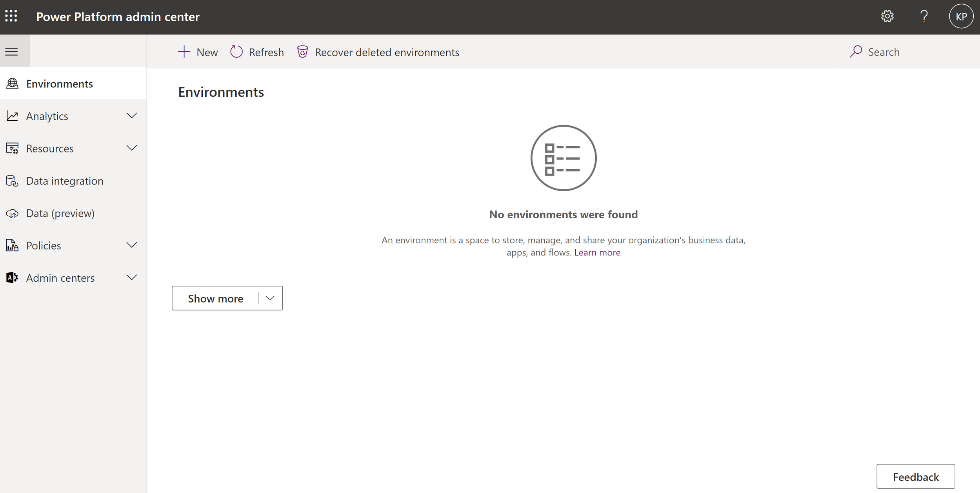Image resolution: width=980 pixels, height=493 pixels.
Task: Click the Data integration database icon
Action: 12,181
